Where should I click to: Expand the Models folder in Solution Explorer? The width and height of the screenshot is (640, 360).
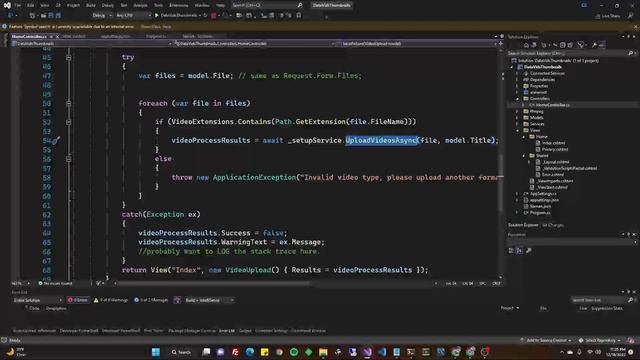point(518,118)
